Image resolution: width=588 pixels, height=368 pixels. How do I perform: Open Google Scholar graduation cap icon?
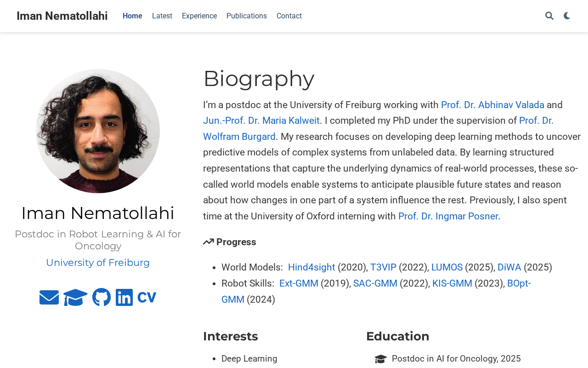(75, 298)
